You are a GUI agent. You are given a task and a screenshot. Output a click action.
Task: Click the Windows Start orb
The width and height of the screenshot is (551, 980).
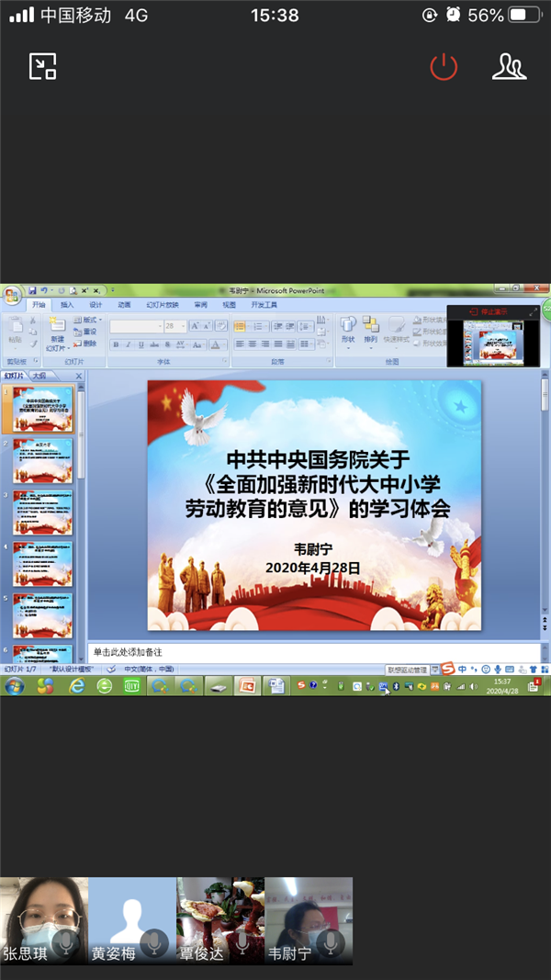15,686
